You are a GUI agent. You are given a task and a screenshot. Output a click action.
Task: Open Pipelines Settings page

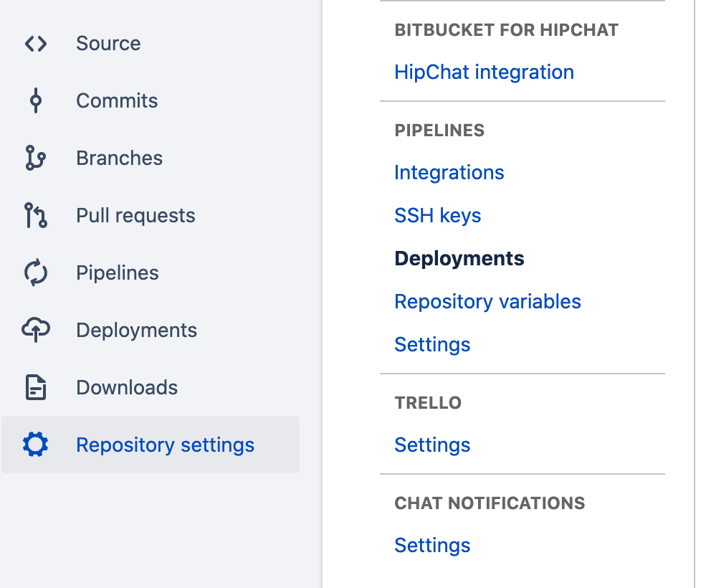coord(432,344)
